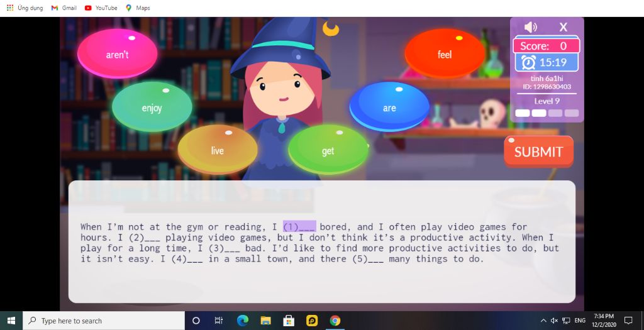Choose the teal "enjoy" word bubble
Image resolution: width=644 pixels, height=330 pixels.
(152, 107)
